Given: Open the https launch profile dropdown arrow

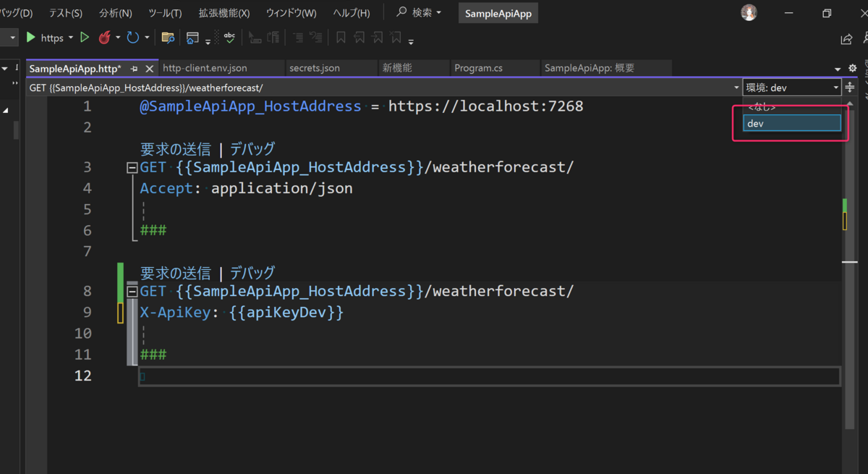Looking at the screenshot, I should [71, 38].
